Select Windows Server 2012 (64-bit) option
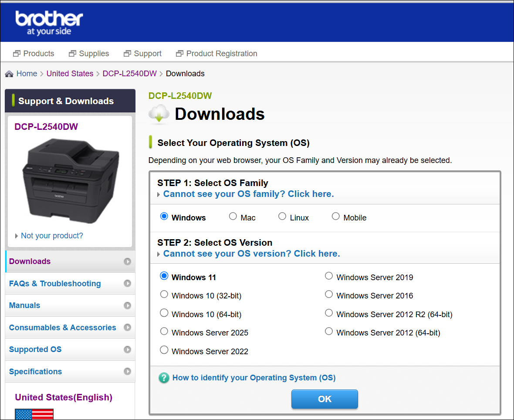This screenshot has height=420, width=514. [x=329, y=332]
